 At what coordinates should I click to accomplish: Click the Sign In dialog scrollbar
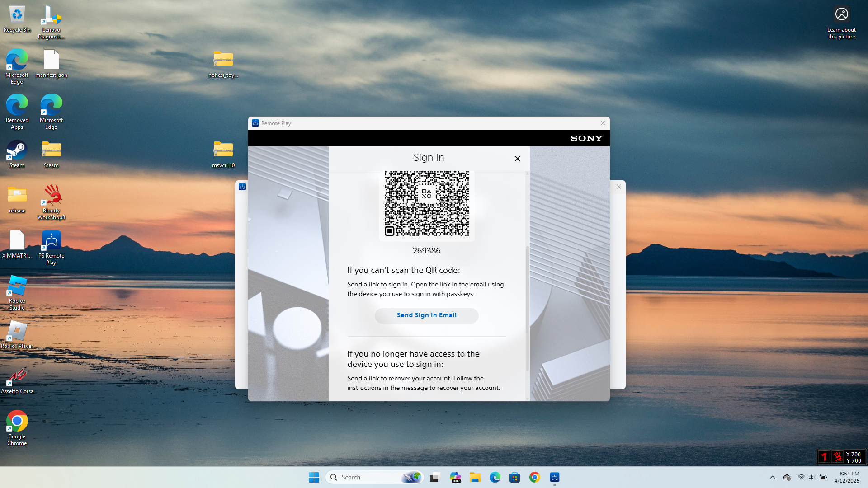point(527,308)
